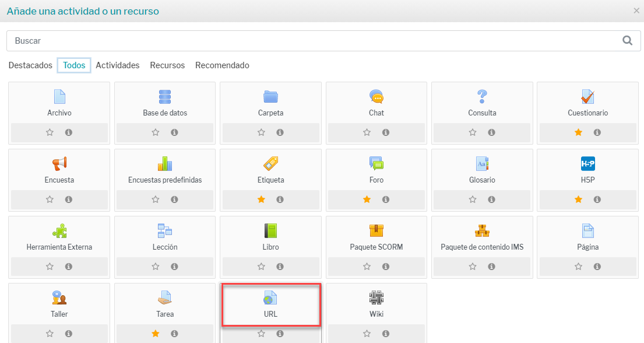The width and height of the screenshot is (644, 343).
Task: Remove the star from Foro
Action: click(367, 199)
